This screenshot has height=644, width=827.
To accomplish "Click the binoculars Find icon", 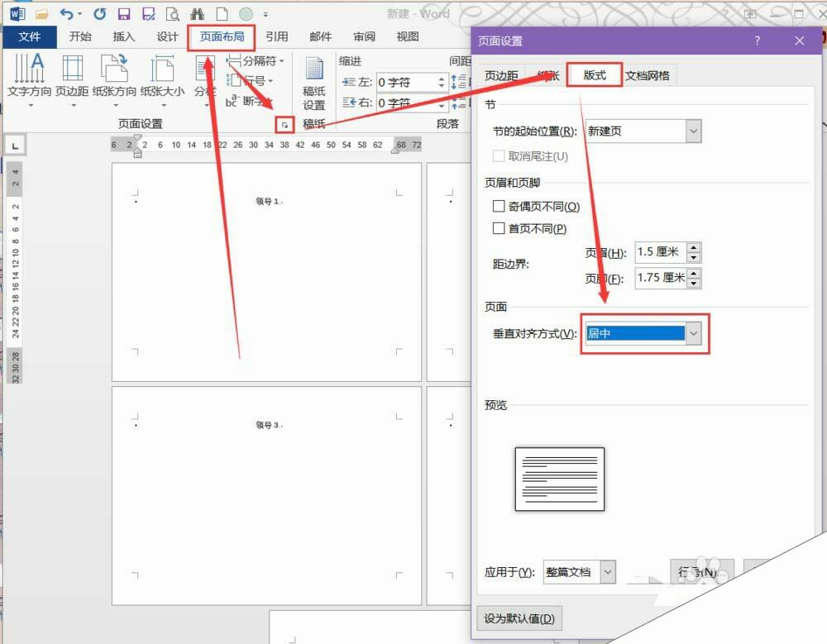I will click(198, 14).
